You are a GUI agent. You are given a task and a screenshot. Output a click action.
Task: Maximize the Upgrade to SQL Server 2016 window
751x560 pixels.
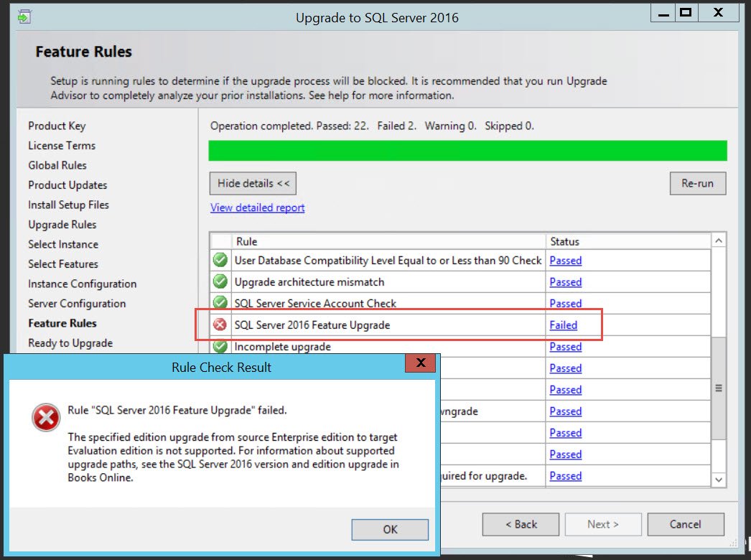click(686, 13)
